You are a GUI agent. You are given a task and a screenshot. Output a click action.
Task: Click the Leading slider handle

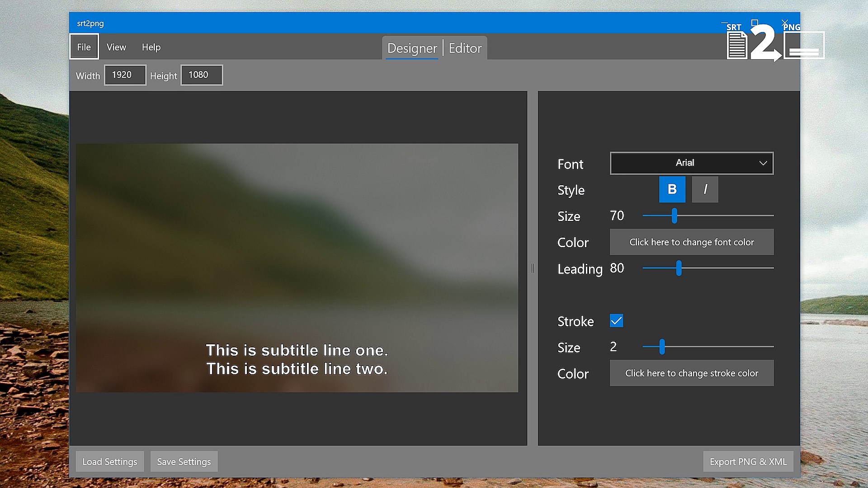(679, 268)
